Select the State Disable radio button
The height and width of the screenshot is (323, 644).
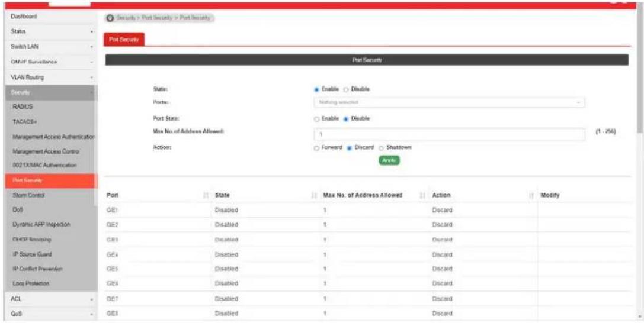(346, 89)
